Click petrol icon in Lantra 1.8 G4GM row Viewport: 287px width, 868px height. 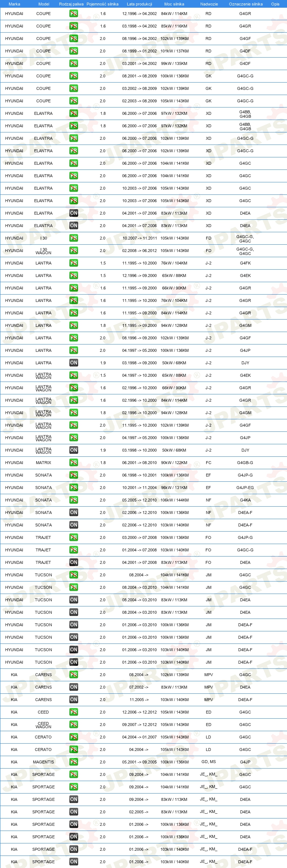(x=74, y=325)
